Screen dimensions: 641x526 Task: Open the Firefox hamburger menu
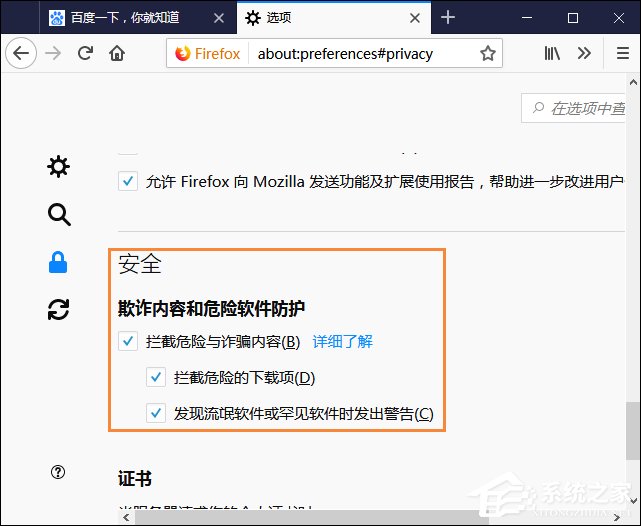[623, 53]
